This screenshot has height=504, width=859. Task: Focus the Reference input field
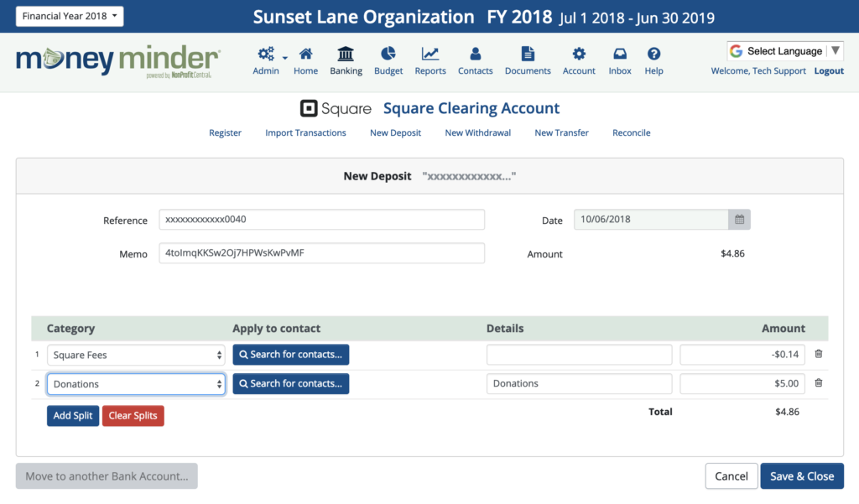tap(321, 220)
